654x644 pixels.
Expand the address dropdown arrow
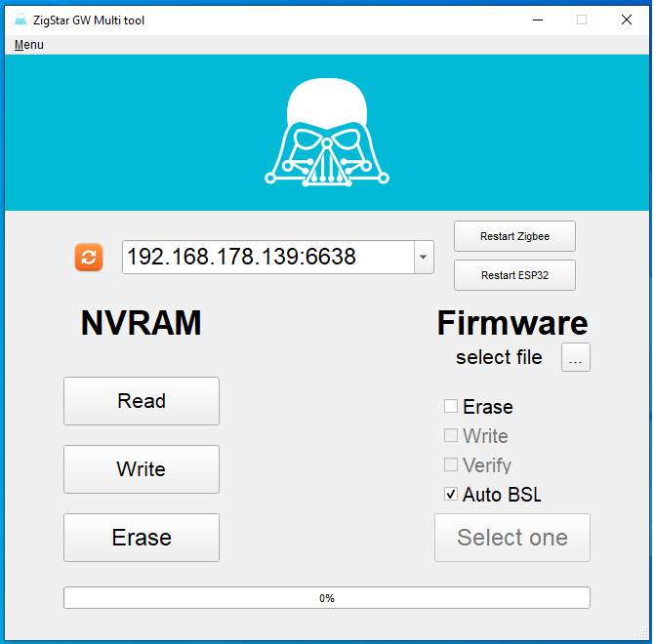[x=424, y=257]
